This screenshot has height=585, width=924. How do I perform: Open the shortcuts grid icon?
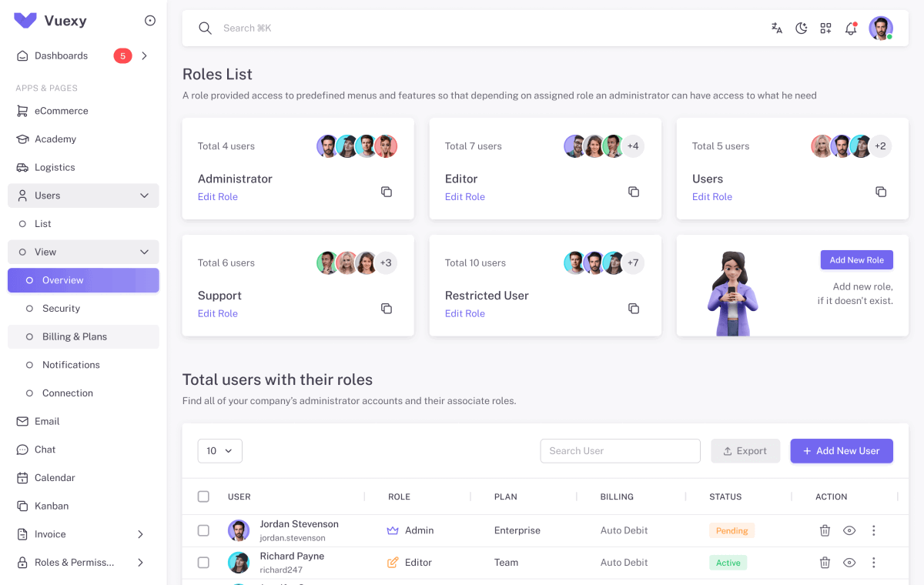pos(825,28)
